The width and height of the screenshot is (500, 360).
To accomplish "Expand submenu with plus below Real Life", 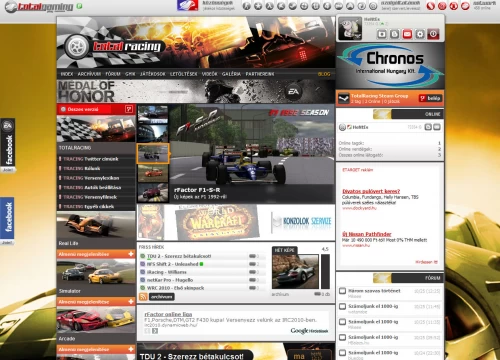I will [x=130, y=254].
